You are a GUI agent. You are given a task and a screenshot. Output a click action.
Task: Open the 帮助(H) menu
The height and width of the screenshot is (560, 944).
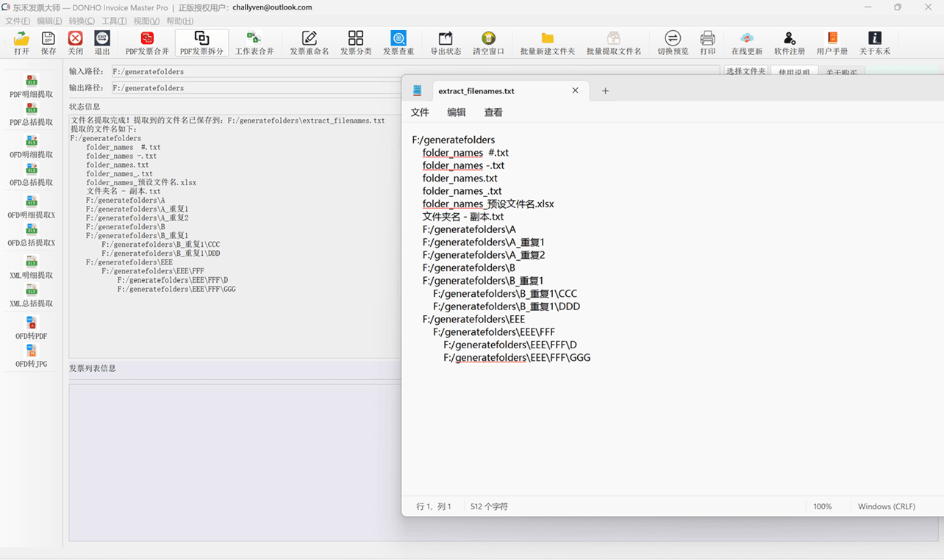click(179, 21)
